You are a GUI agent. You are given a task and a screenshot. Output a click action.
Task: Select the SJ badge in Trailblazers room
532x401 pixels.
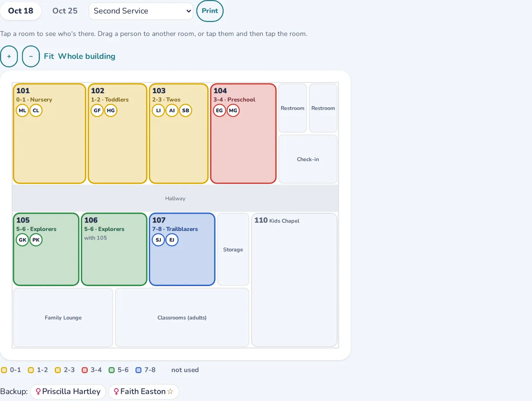[x=158, y=240]
